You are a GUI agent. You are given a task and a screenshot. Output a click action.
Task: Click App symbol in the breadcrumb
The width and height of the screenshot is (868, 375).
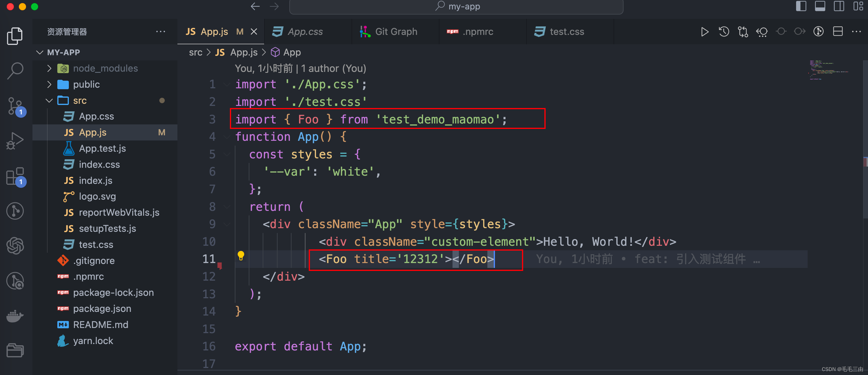click(x=292, y=52)
